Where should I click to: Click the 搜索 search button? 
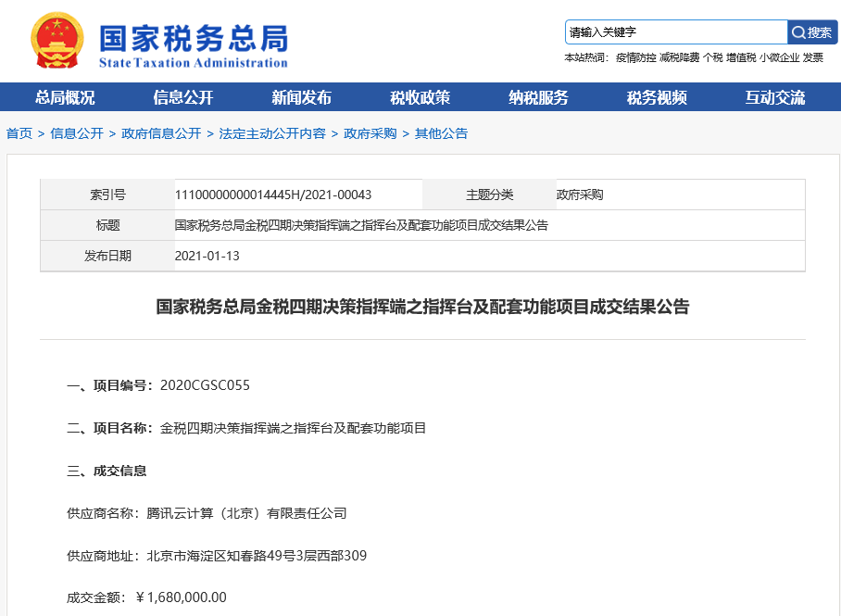tap(812, 32)
